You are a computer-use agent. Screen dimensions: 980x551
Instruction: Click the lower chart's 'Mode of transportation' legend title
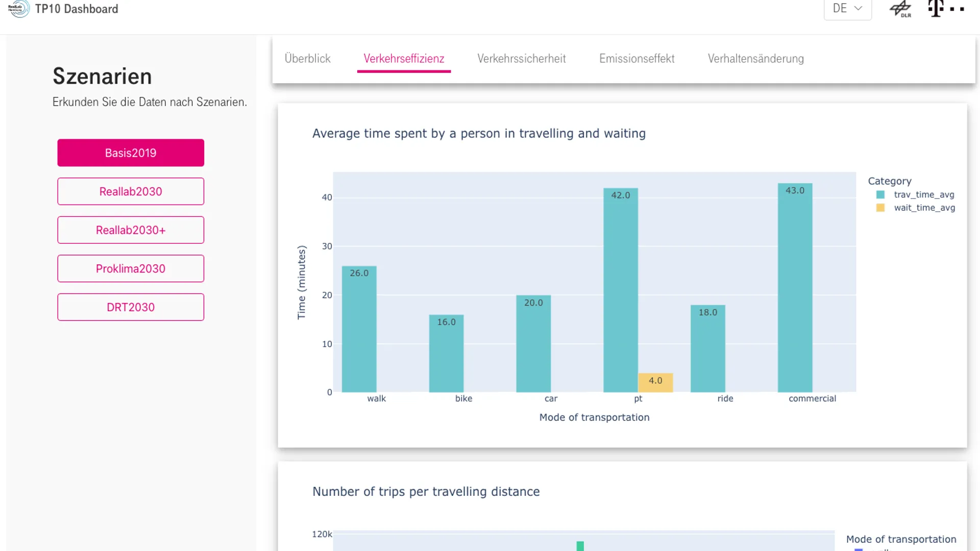click(x=901, y=539)
